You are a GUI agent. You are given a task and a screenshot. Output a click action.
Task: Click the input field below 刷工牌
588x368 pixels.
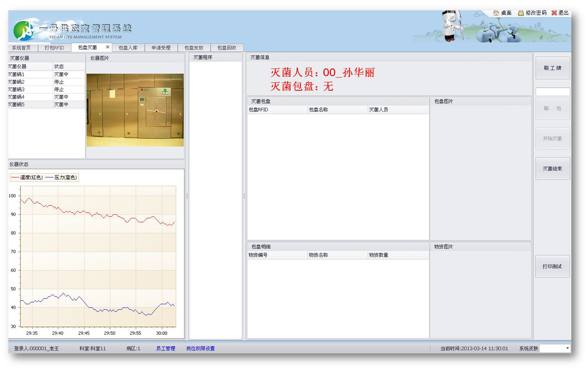(552, 92)
